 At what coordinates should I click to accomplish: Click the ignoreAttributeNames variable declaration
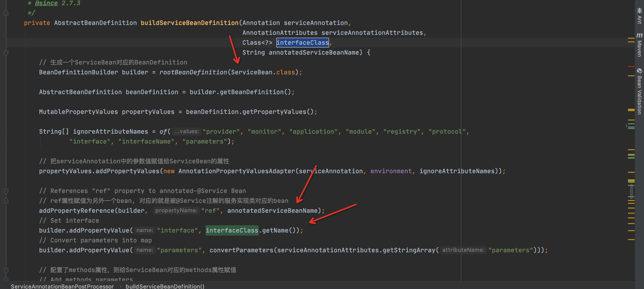(x=110, y=132)
